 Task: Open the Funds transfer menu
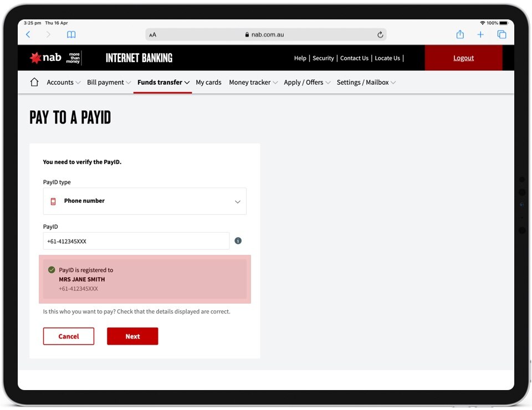(163, 83)
